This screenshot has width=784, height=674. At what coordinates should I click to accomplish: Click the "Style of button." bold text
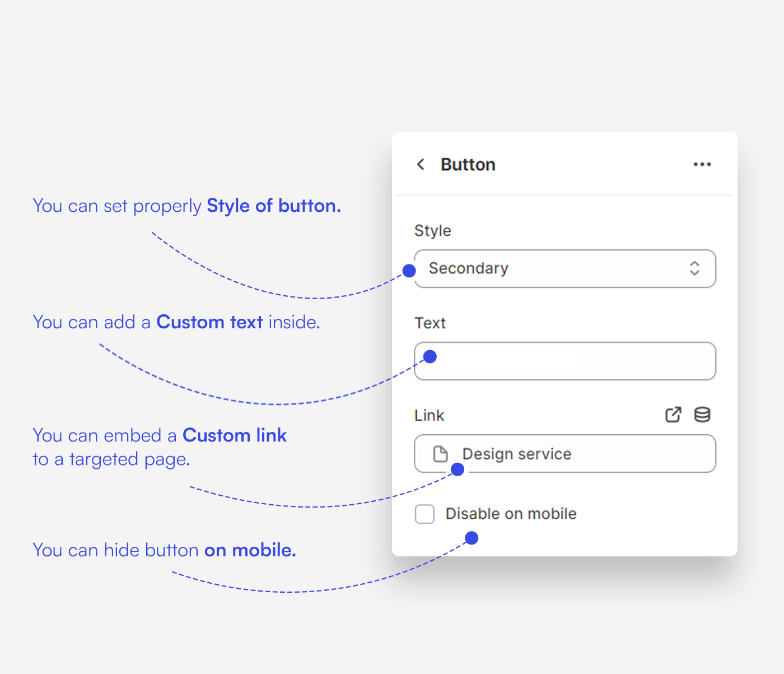pyautogui.click(x=274, y=206)
